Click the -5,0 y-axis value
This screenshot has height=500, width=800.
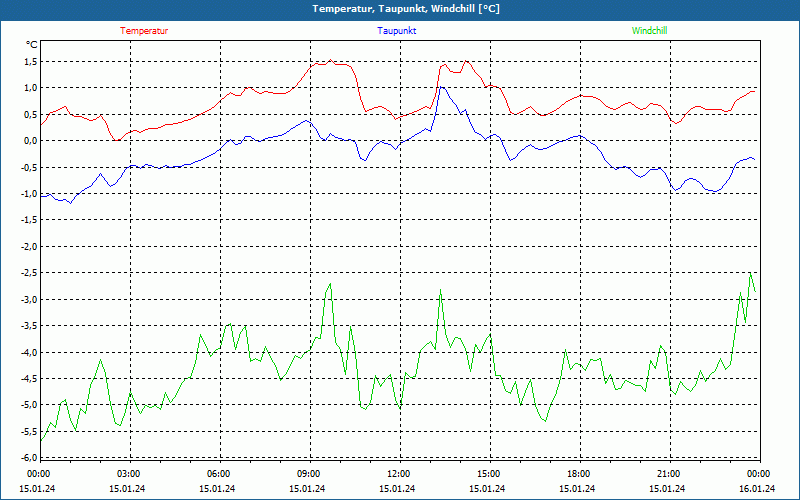point(29,405)
